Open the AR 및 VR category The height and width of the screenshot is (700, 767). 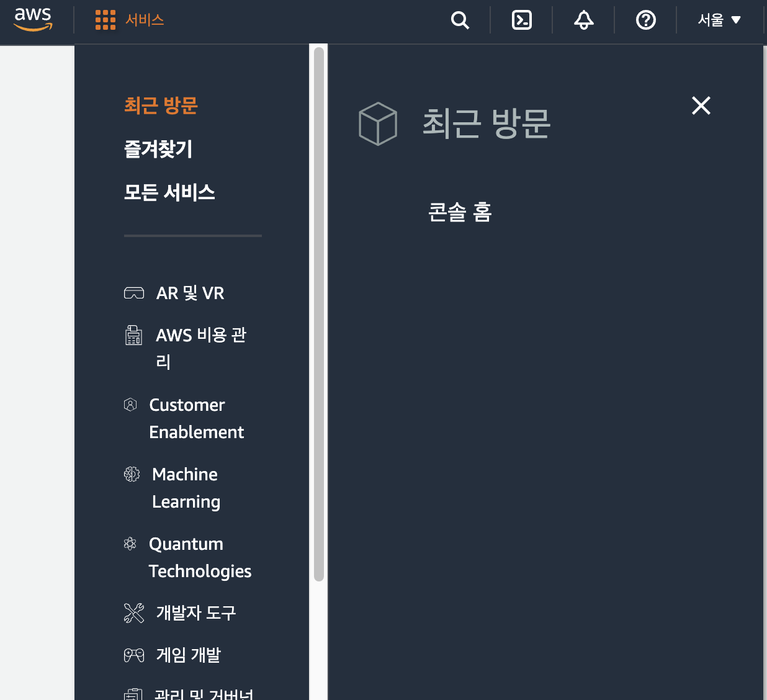[191, 293]
